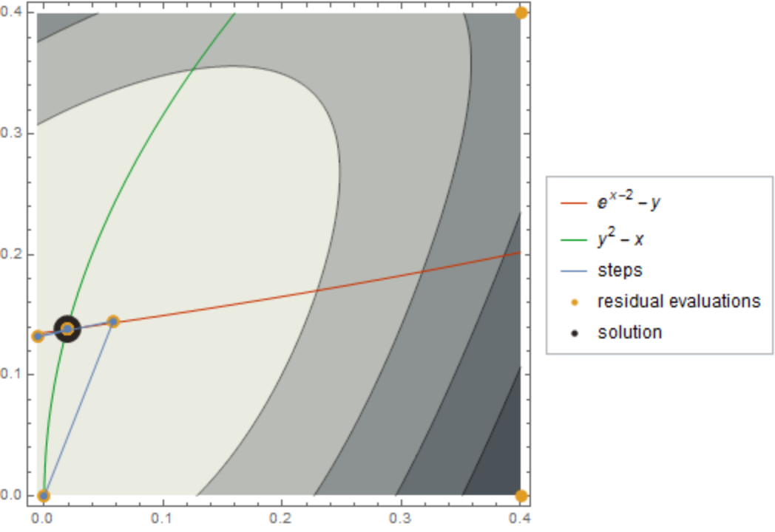Select the 'residual evaluations' legend label
The image size is (775, 532).
679,301
